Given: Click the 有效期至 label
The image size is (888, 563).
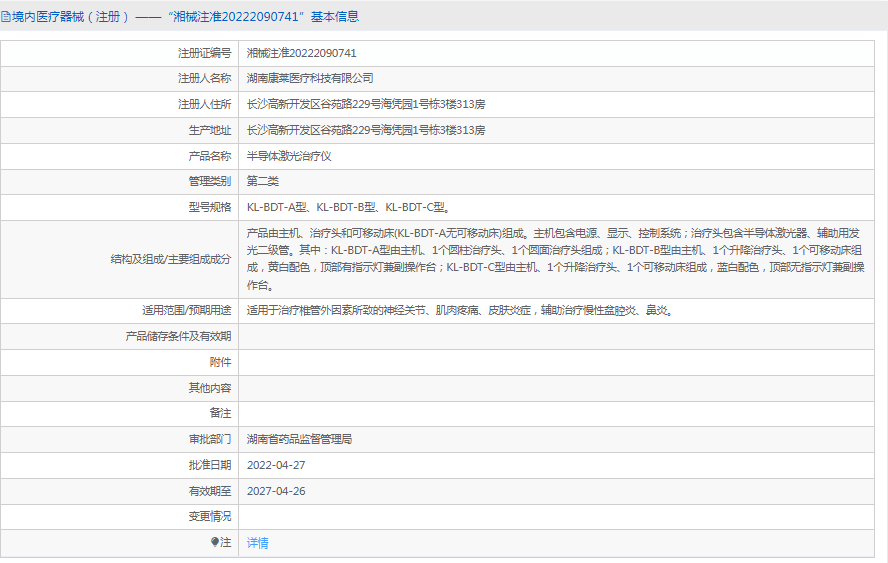Looking at the screenshot, I should [x=210, y=491].
